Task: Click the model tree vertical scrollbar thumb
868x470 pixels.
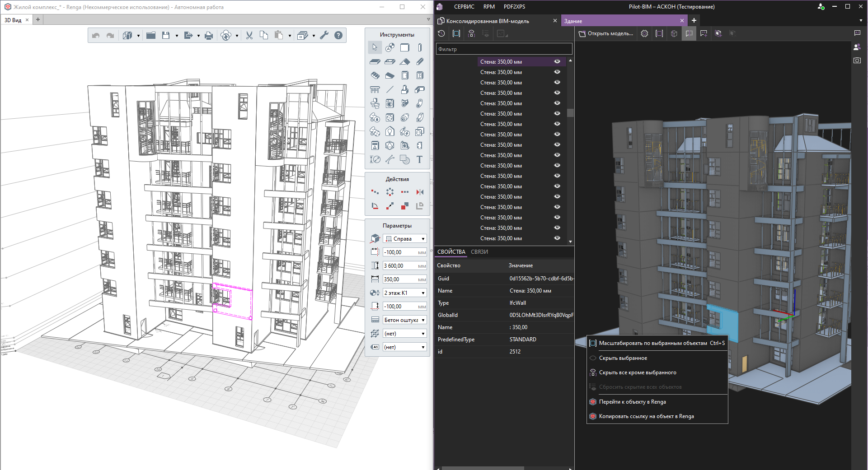Action: click(x=570, y=113)
